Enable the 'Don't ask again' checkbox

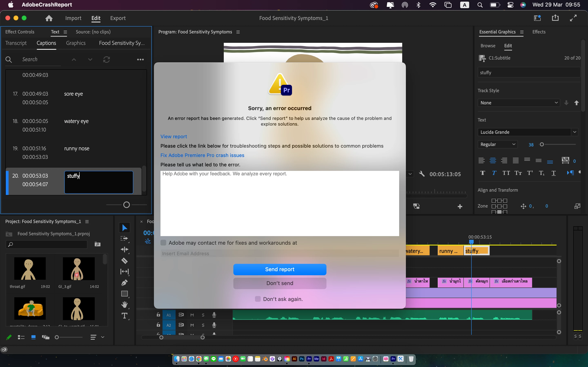click(258, 299)
